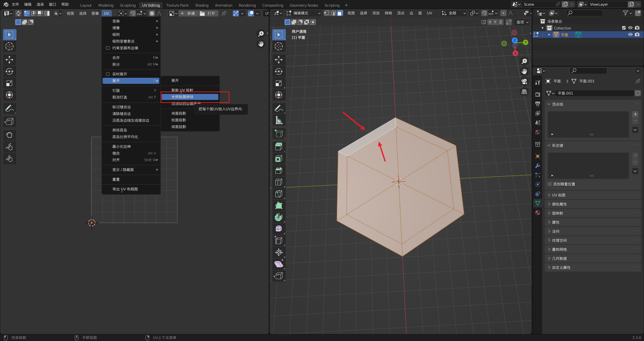Click 新建 image button

pyautogui.click(x=188, y=13)
